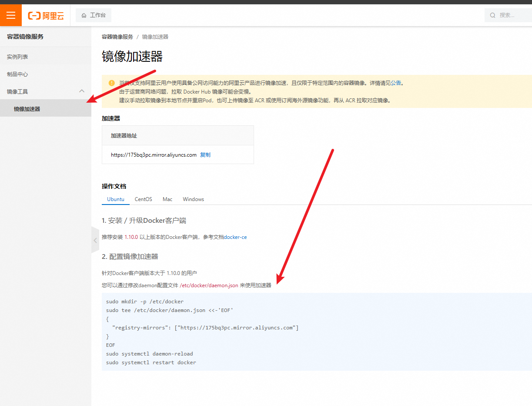Focus the 搜索 search field
The width and height of the screenshot is (532, 406).
(508, 15)
